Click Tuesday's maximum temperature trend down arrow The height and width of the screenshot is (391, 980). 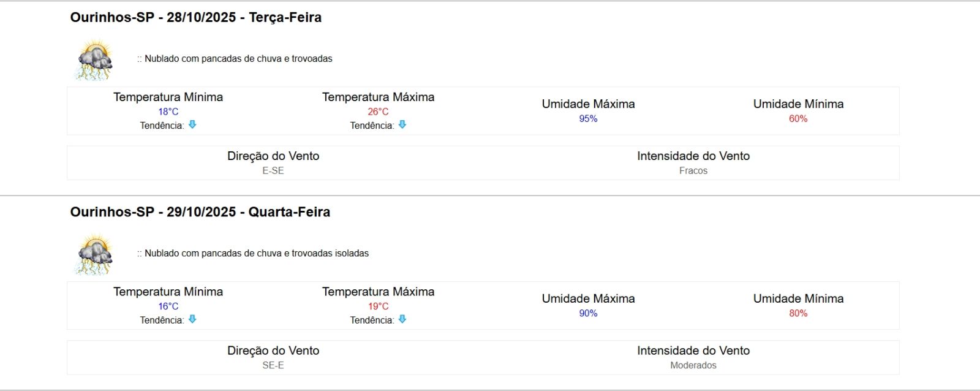click(402, 124)
